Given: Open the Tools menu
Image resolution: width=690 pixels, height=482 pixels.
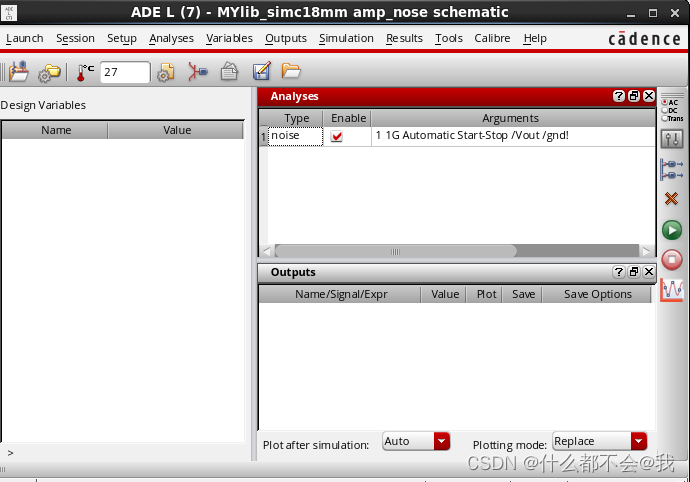Looking at the screenshot, I should (x=449, y=38).
